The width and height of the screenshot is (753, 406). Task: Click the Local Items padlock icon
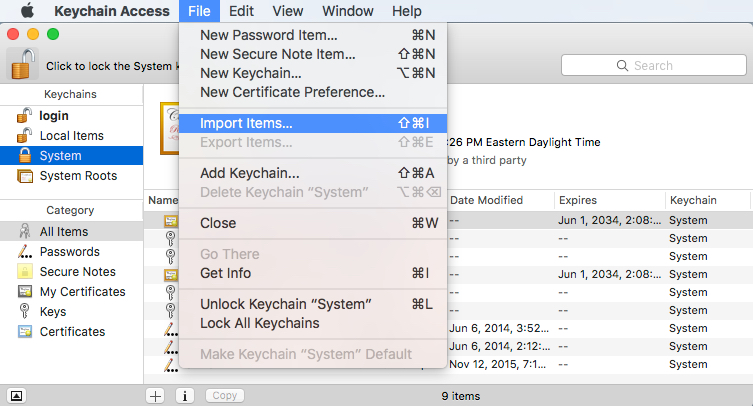click(24, 135)
